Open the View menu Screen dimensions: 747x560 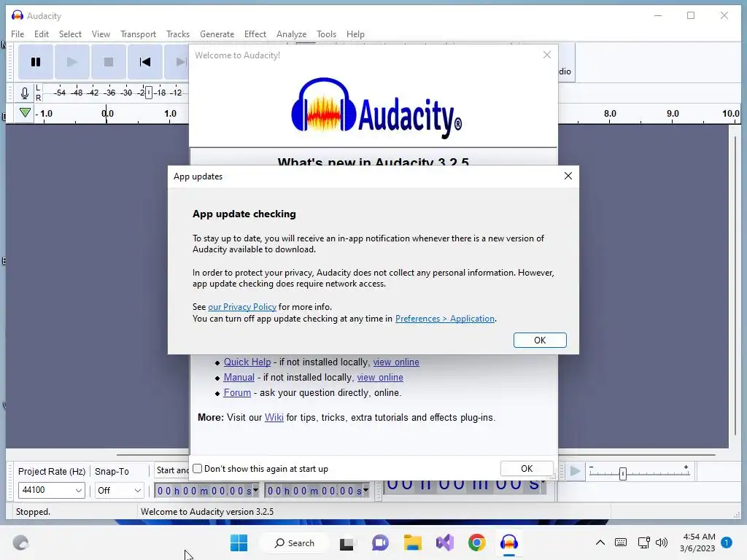click(101, 34)
